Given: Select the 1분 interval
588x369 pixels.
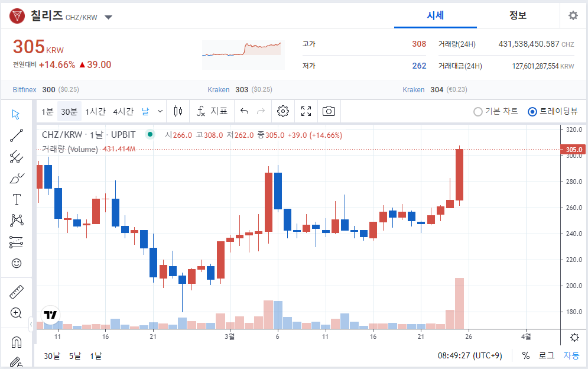Looking at the screenshot, I should (x=47, y=112).
